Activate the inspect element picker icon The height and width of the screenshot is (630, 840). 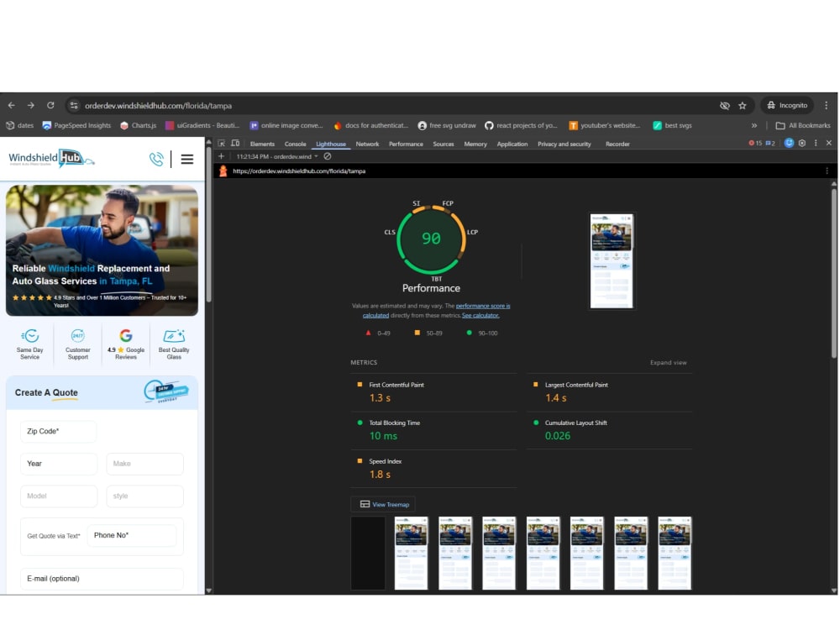(x=221, y=144)
